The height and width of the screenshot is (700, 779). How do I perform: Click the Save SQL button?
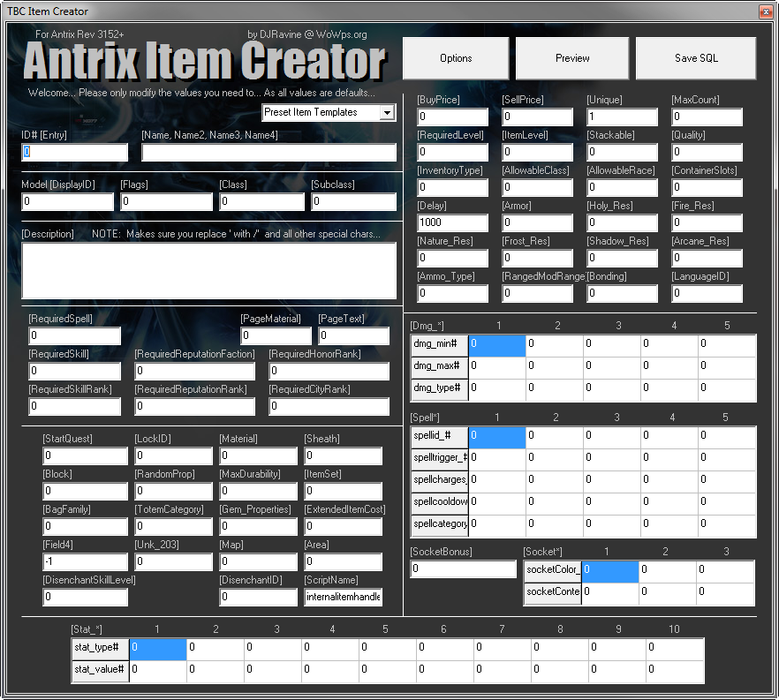(x=695, y=57)
